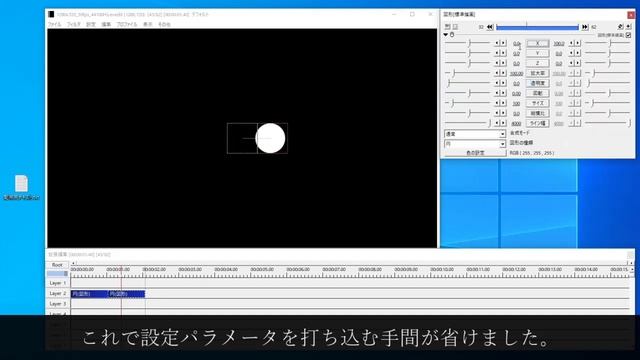
Task: Click the first icon at settings dialog top-left
Action: (448, 27)
